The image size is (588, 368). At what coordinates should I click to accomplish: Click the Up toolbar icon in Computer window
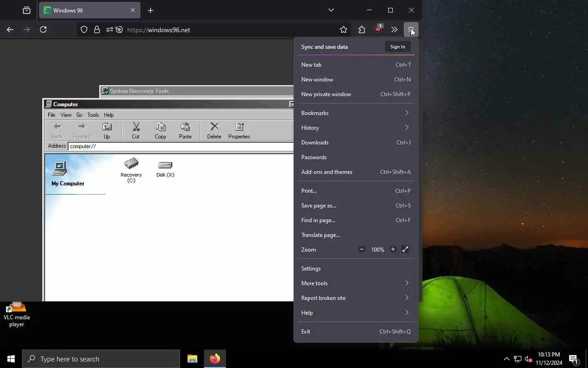tap(107, 131)
